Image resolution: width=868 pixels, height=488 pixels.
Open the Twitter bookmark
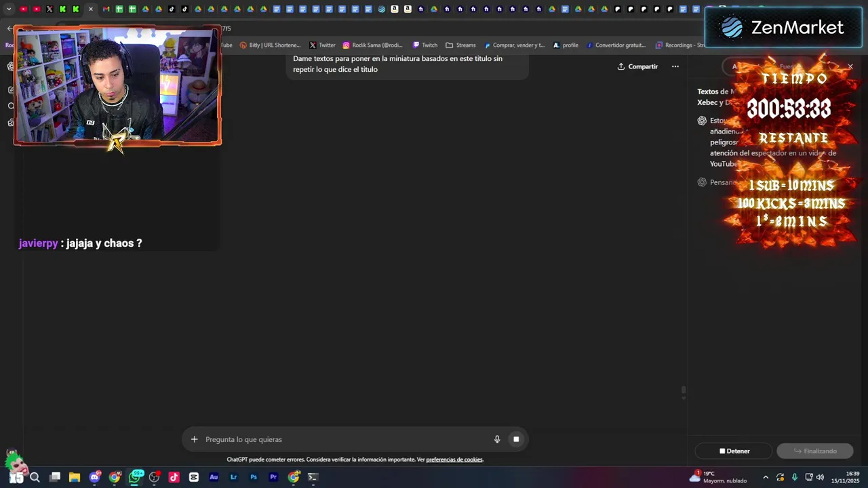coord(322,45)
